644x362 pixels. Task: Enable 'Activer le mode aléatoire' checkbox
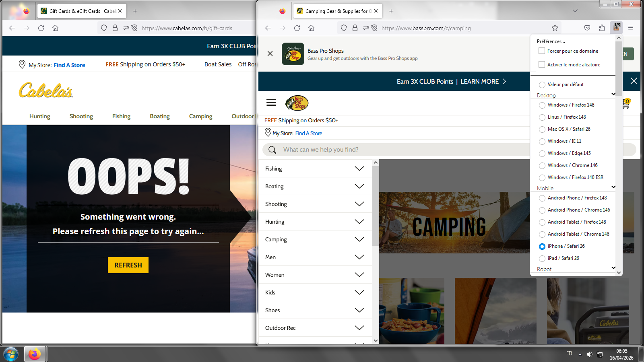point(542,65)
